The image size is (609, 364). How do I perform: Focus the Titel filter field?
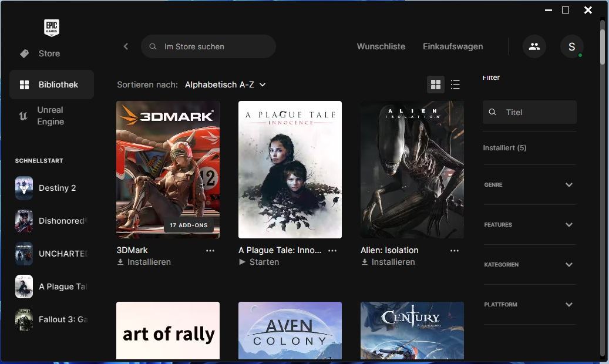click(529, 112)
